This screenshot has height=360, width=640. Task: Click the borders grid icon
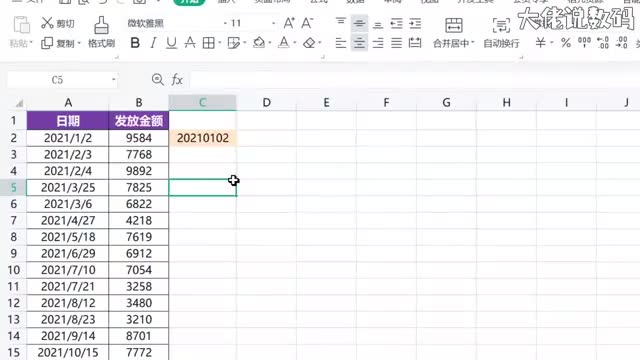point(209,43)
